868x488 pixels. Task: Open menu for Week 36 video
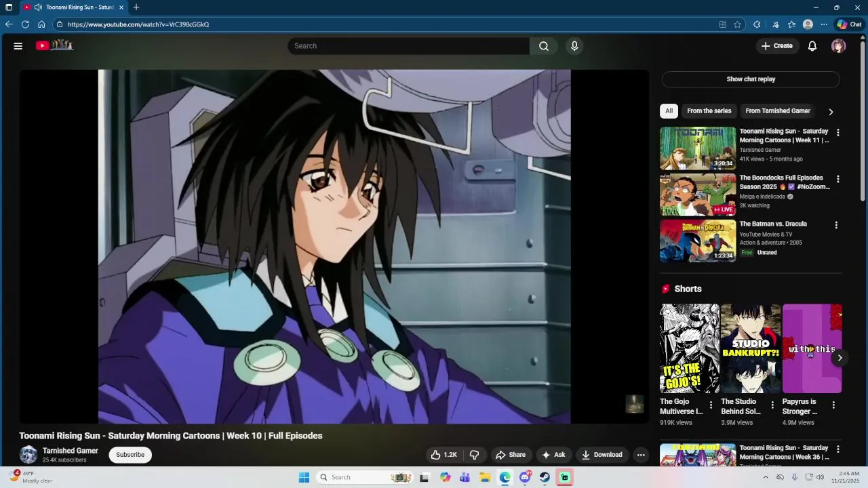coord(838,449)
